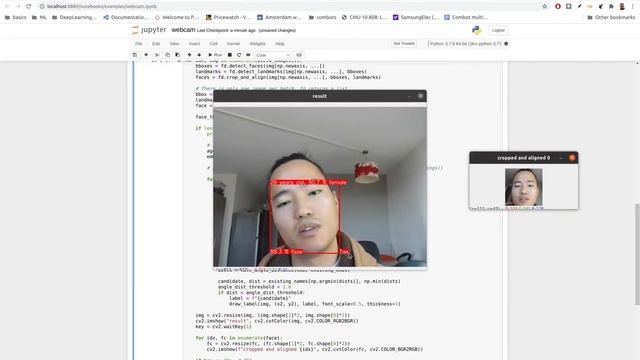This screenshot has height=360, width=640.
Task: Reload the page in the browser
Action: point(29,6)
